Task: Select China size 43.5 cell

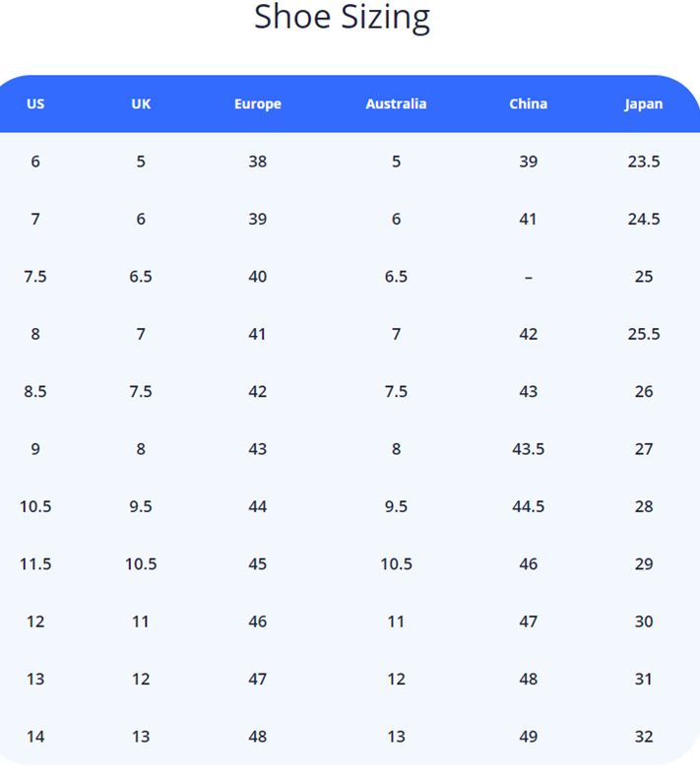Action: [529, 449]
